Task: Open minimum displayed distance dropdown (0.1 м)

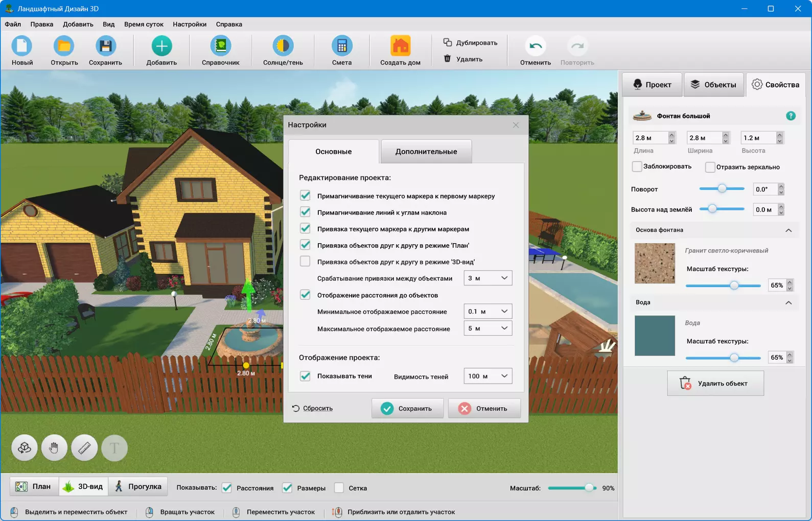Action: point(488,311)
